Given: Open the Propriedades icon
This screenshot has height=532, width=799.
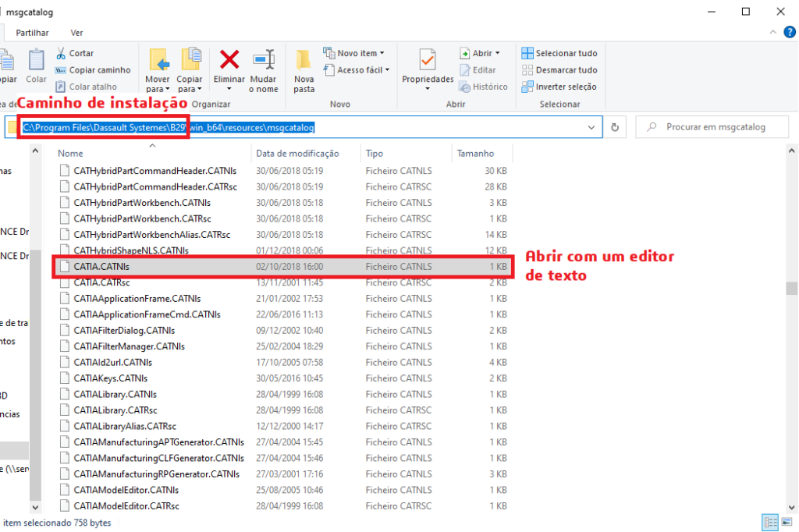Looking at the screenshot, I should coord(427,61).
